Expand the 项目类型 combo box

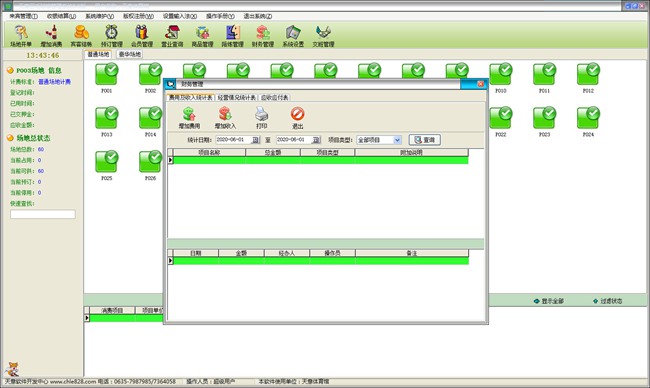[397, 140]
